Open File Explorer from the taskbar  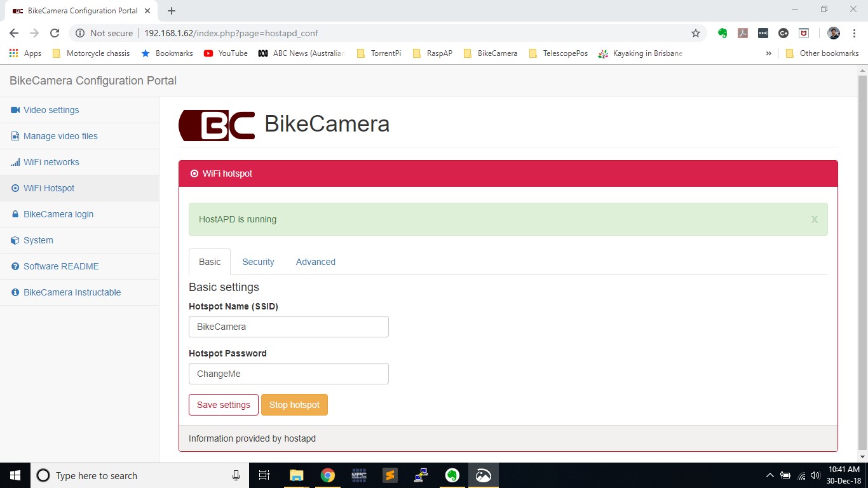click(296, 475)
